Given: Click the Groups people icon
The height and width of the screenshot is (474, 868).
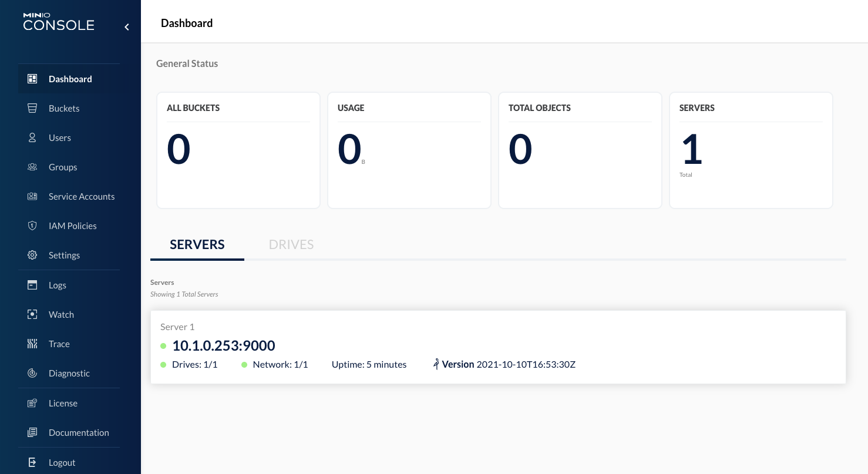Looking at the screenshot, I should pos(32,167).
